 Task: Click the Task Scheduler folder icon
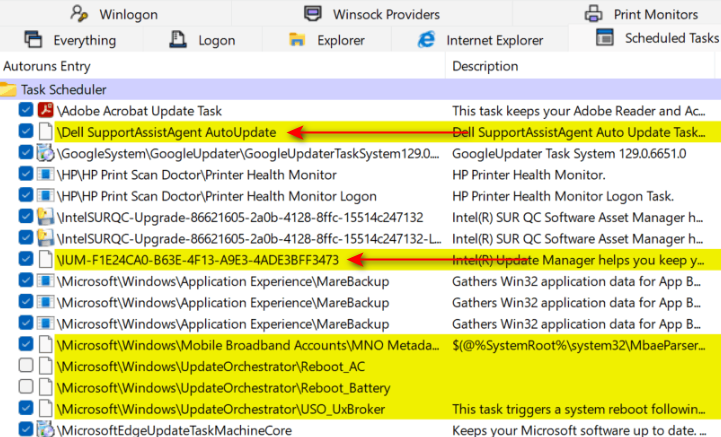tap(8, 89)
